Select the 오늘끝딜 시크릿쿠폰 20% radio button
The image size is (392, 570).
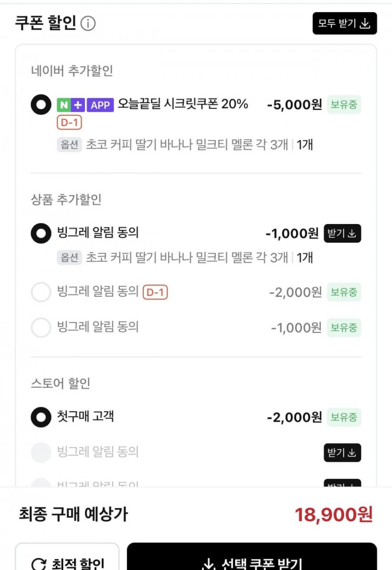point(41,105)
